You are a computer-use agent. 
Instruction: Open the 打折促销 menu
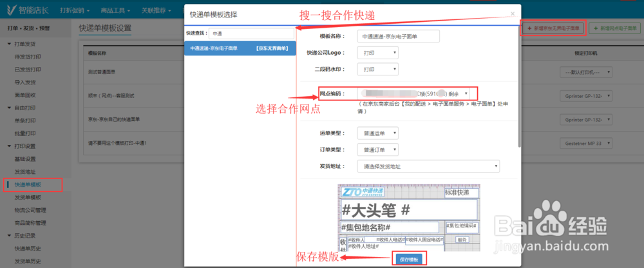(x=74, y=10)
